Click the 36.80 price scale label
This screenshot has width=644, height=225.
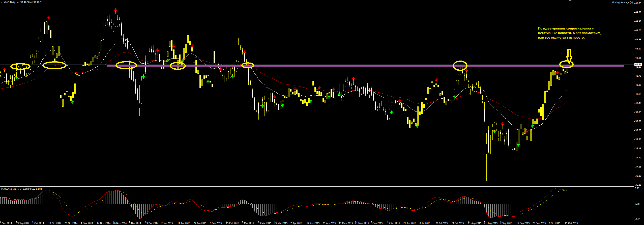[x=638, y=176]
